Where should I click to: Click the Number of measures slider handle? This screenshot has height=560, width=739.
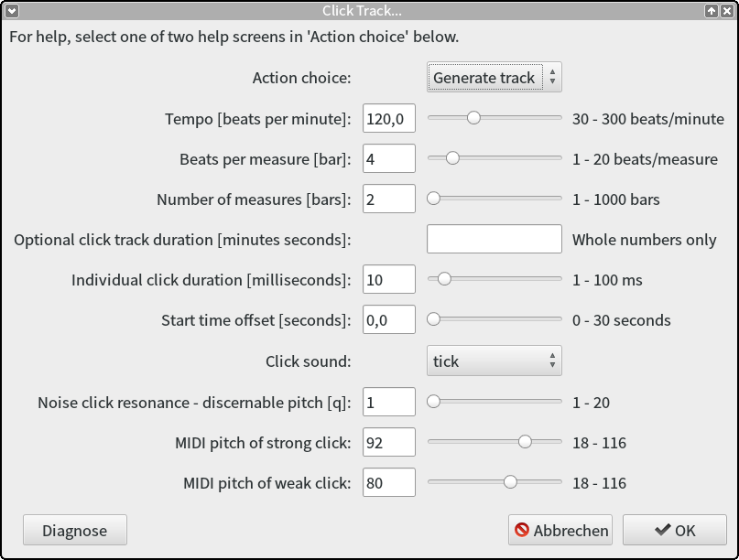pyautogui.click(x=433, y=199)
